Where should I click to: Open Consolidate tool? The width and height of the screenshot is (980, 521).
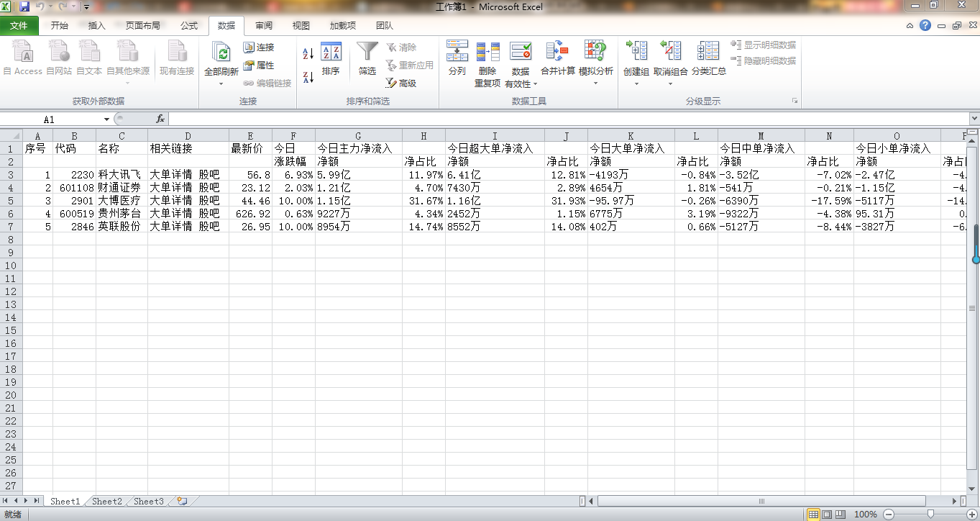coord(558,58)
